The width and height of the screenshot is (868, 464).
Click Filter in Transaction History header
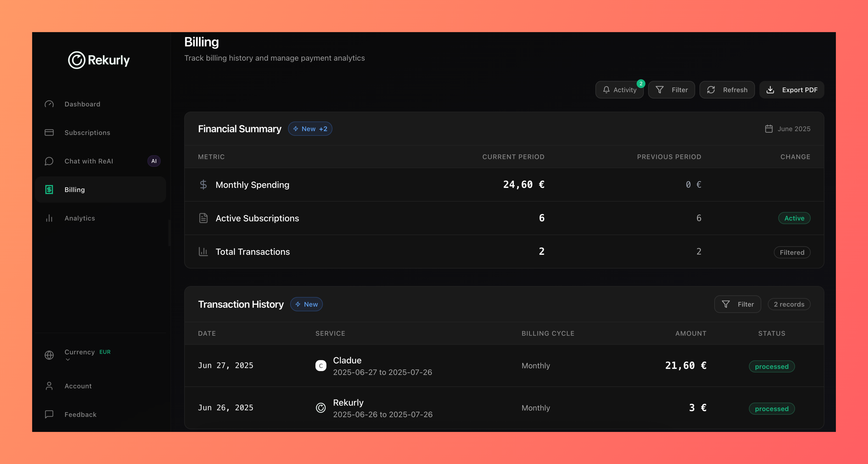coord(738,304)
